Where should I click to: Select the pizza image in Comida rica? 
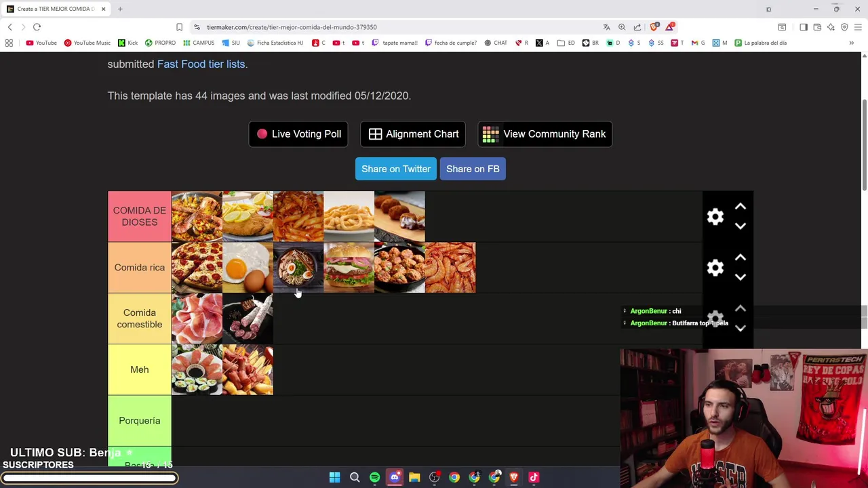[x=197, y=268]
